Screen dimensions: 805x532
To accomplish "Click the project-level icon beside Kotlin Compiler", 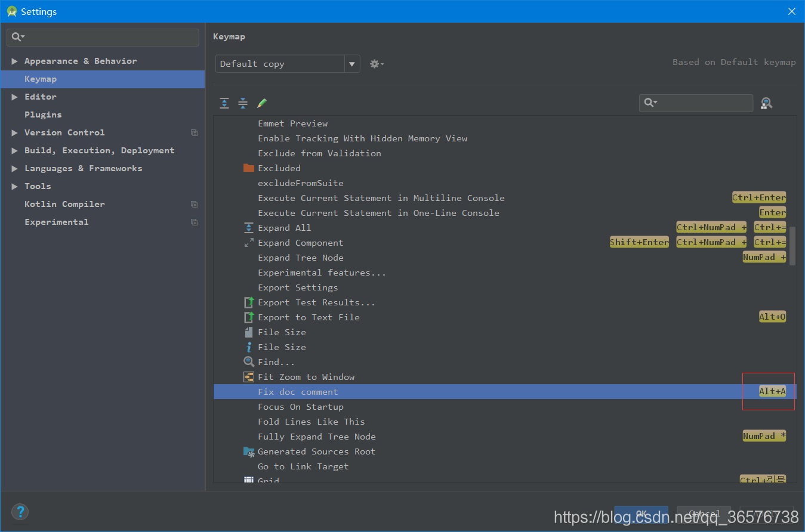I will 194,204.
